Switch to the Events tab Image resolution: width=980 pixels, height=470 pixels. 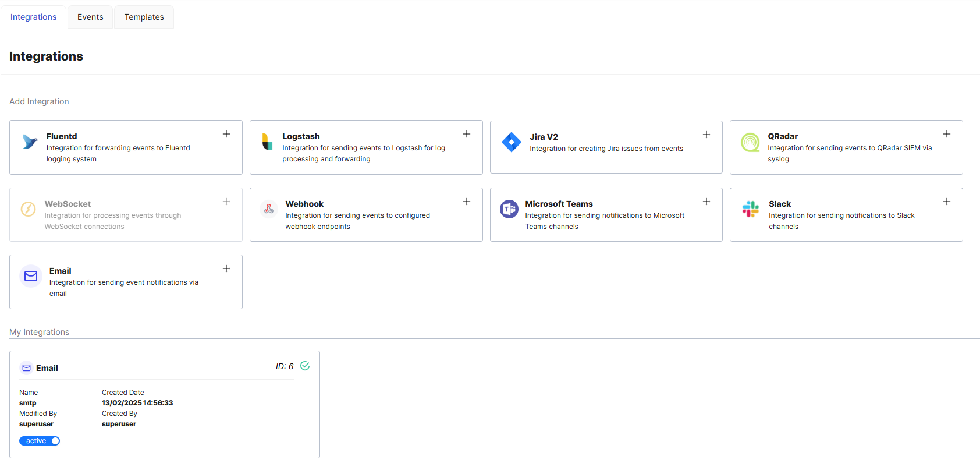90,17
